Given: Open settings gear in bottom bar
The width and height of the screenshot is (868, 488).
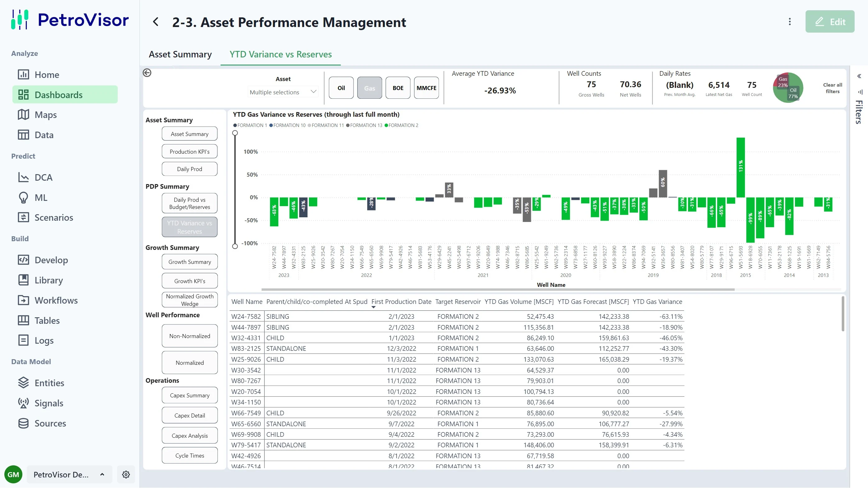Looking at the screenshot, I should point(126,474).
